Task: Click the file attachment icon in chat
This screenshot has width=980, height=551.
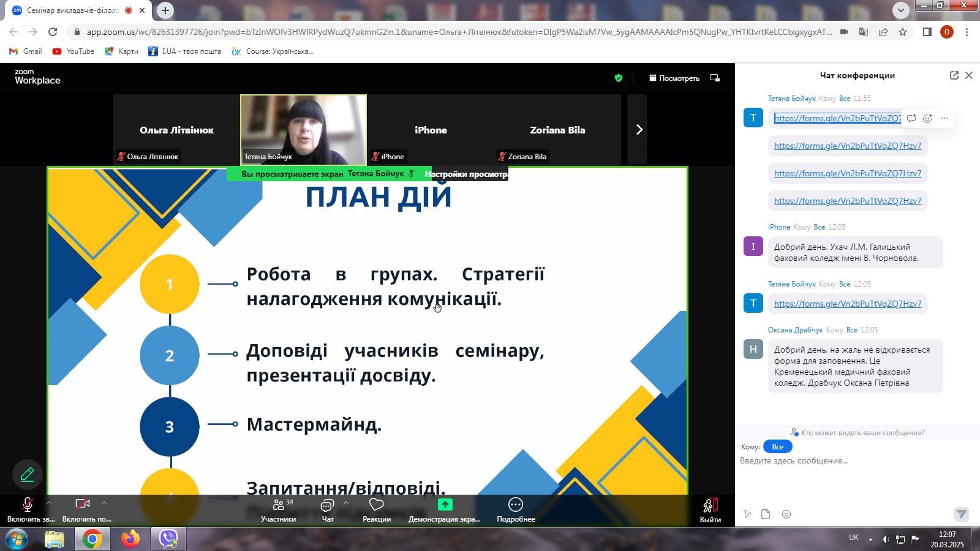Action: click(766, 514)
